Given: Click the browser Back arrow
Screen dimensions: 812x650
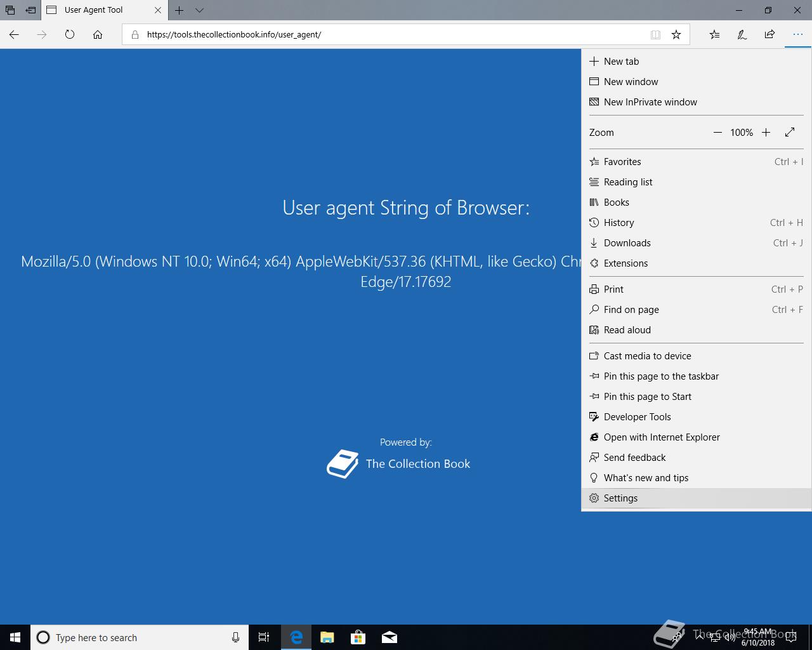Looking at the screenshot, I should coord(14,35).
